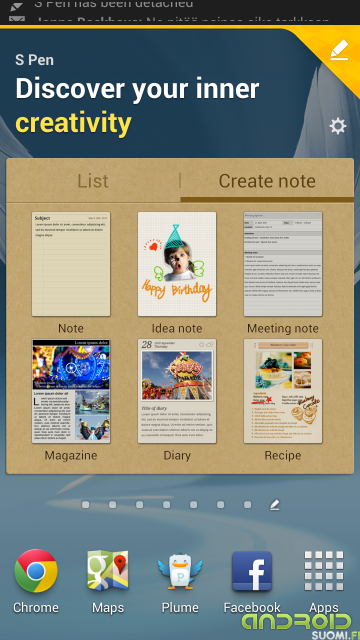Switch to the List tab
Viewport: 360px width, 640px height.
[x=93, y=181]
